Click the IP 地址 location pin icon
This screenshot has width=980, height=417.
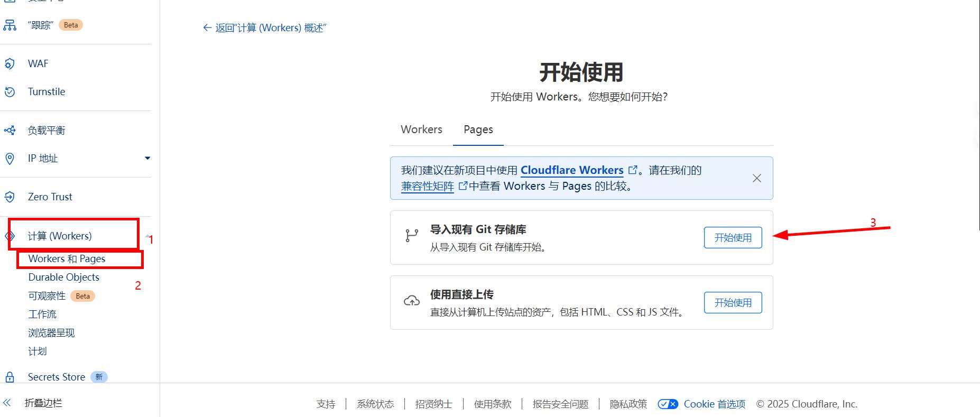(10, 158)
